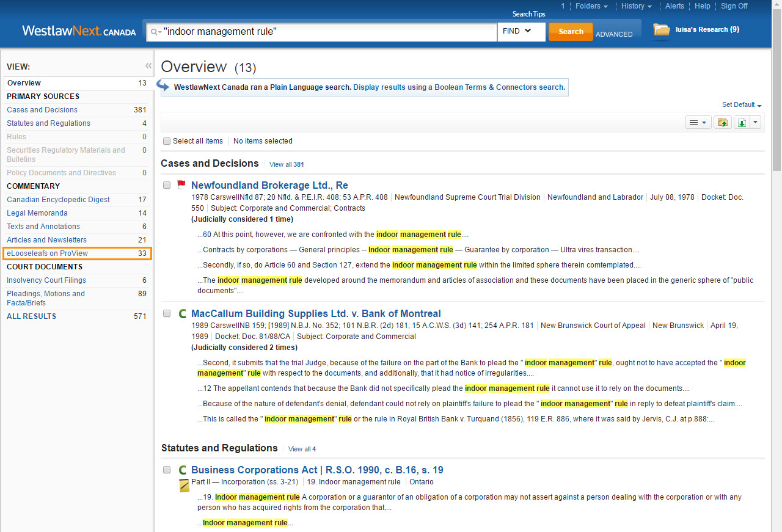This screenshot has height=532, width=782.
Task: Click the yellow note icon under Business Corporations Act
Action: click(184, 486)
